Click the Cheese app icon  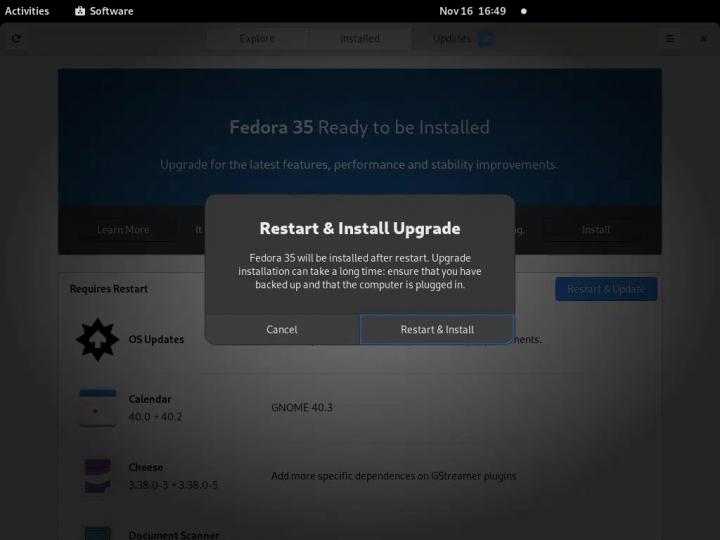[98, 475]
